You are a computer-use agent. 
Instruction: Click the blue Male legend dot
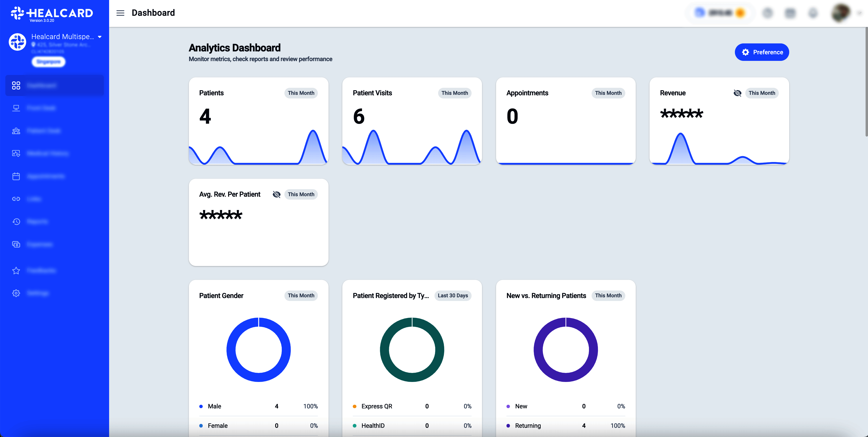click(201, 406)
